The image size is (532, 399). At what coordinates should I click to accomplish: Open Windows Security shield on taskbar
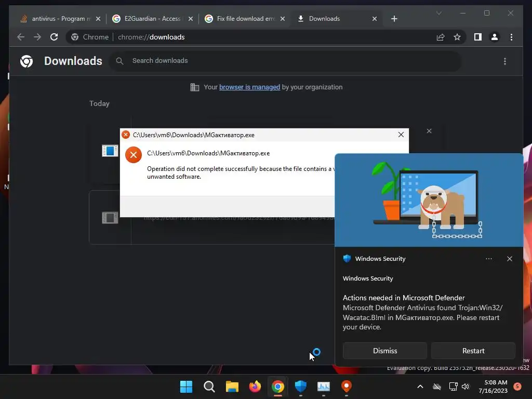click(301, 387)
